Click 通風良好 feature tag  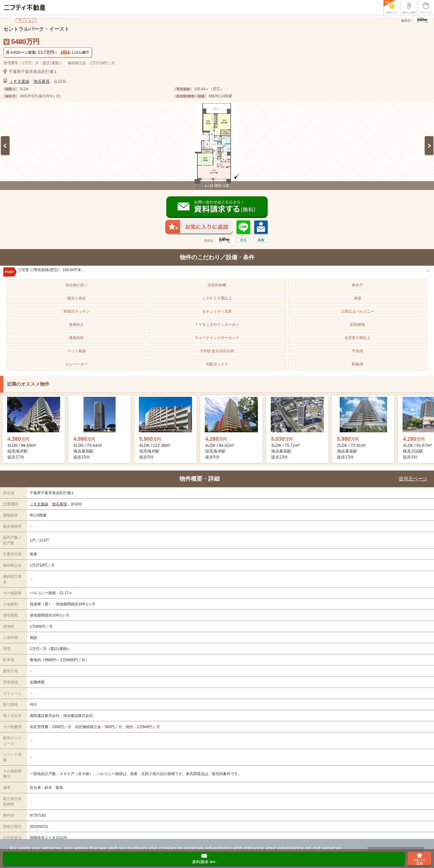[x=76, y=338]
